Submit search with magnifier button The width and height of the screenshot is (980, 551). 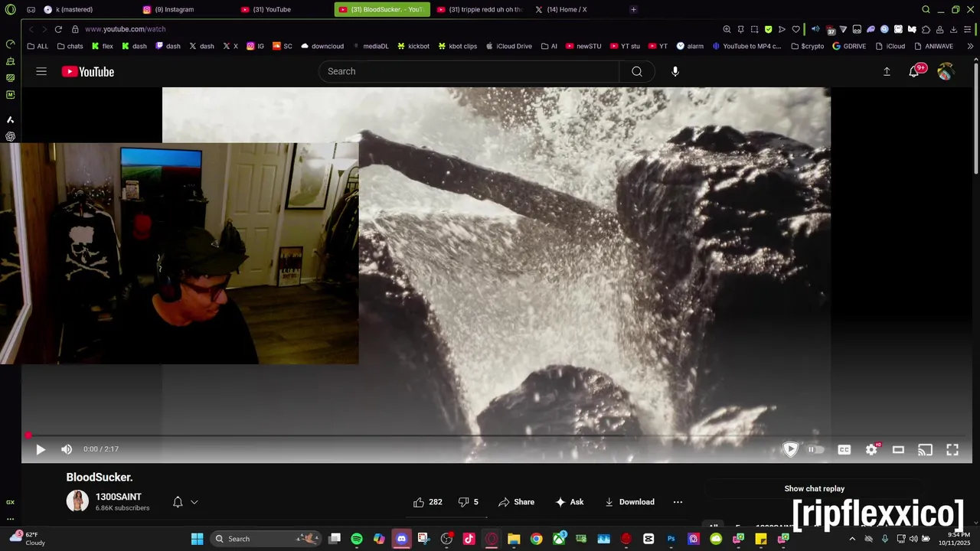pos(637,71)
